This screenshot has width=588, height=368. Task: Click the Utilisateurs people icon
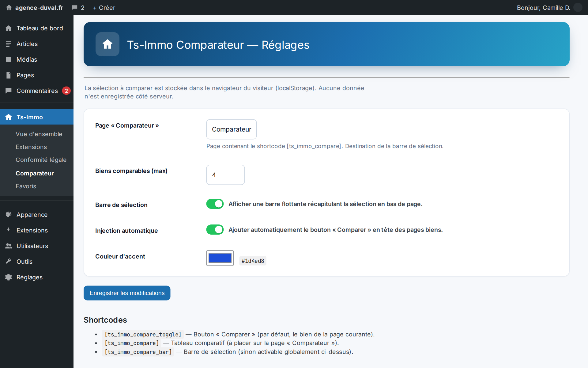click(x=9, y=246)
